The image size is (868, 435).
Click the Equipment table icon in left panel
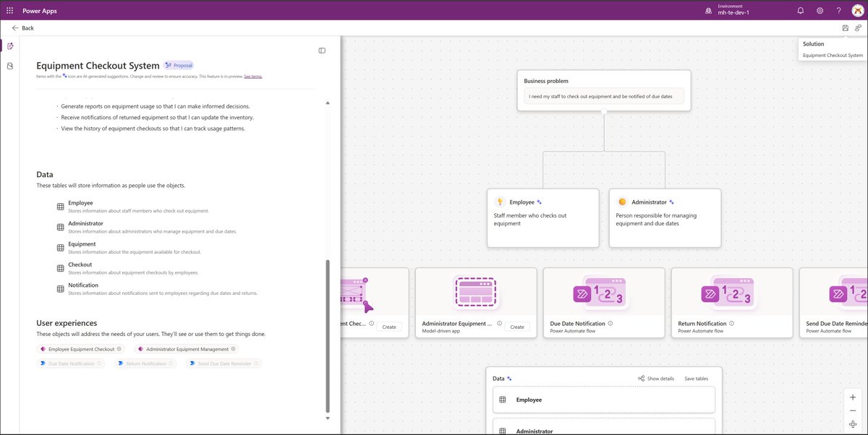click(x=61, y=248)
